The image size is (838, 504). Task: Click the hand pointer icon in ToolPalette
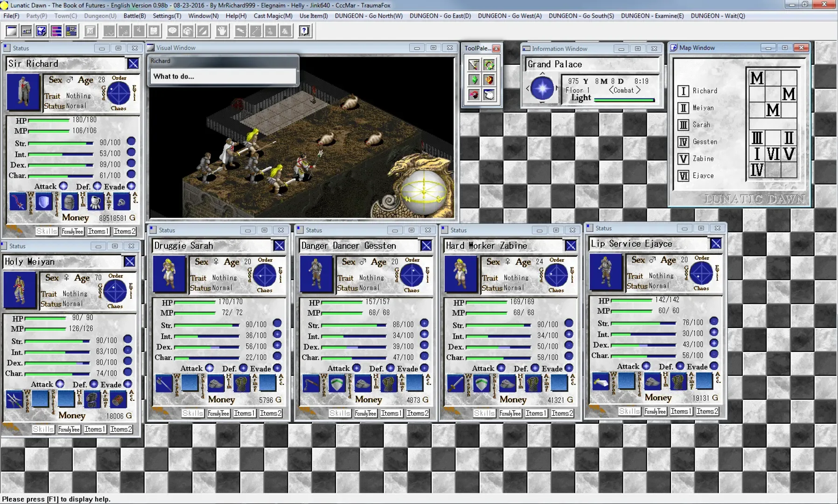490,95
